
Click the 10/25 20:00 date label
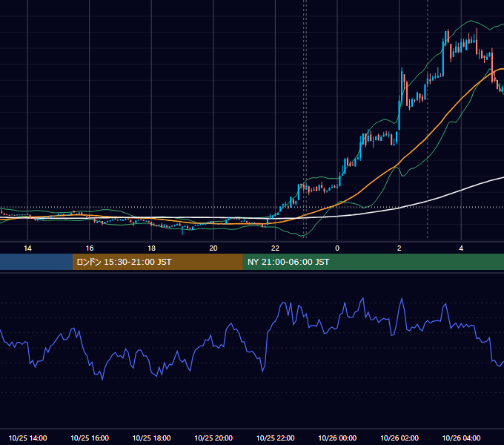[x=213, y=438]
